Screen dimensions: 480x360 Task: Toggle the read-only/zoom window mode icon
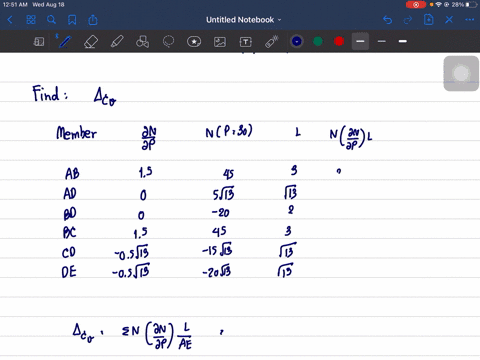pyautogui.click(x=39, y=42)
